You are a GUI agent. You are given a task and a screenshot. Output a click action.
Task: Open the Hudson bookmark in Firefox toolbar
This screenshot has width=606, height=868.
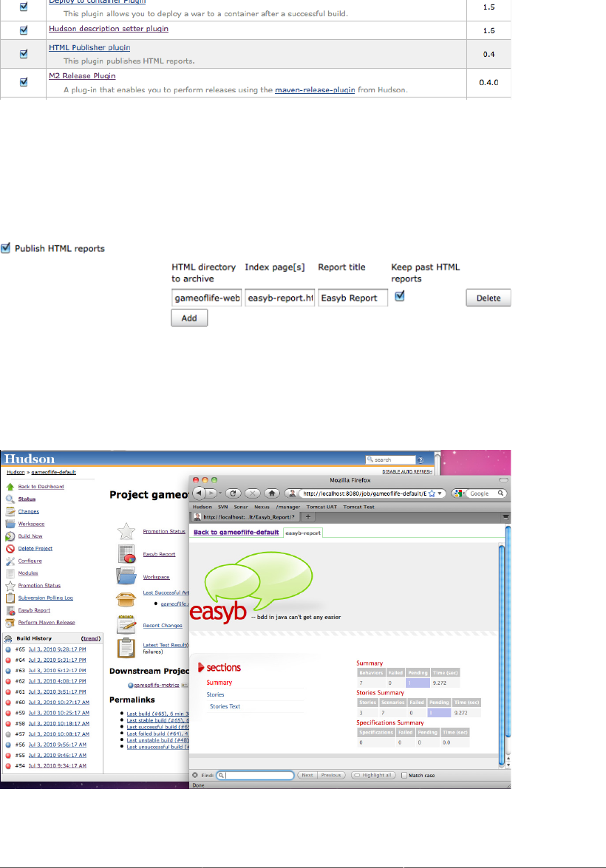tap(202, 507)
